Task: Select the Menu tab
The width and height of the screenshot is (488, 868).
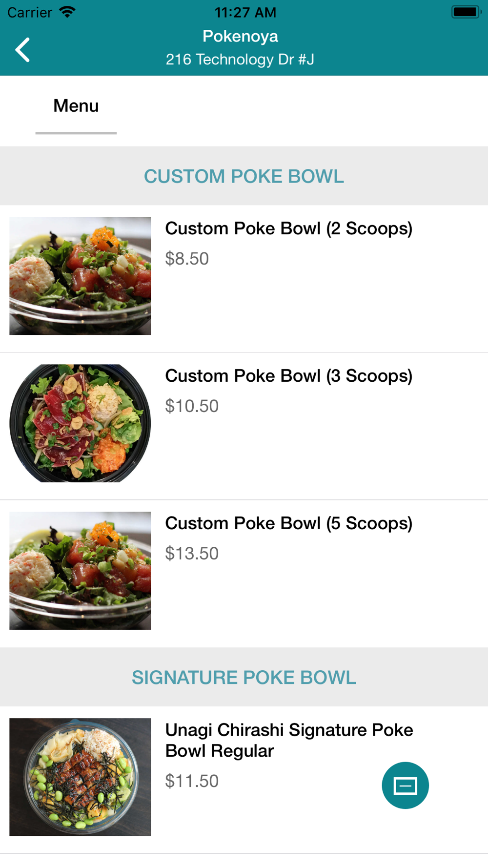Action: (76, 106)
